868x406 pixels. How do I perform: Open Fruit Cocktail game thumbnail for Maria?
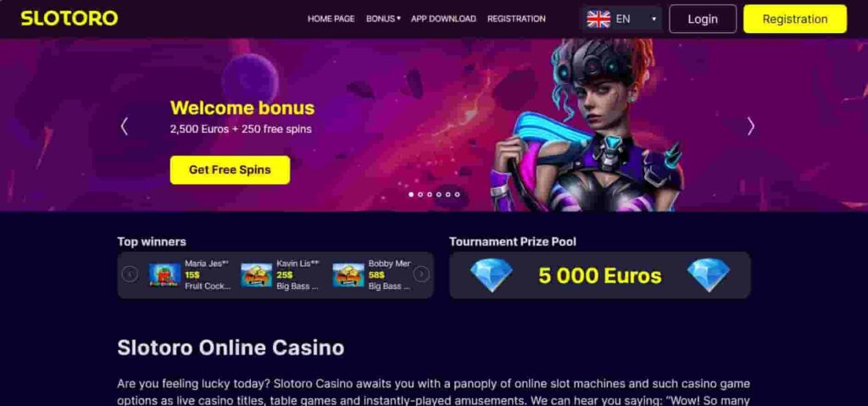tap(164, 275)
